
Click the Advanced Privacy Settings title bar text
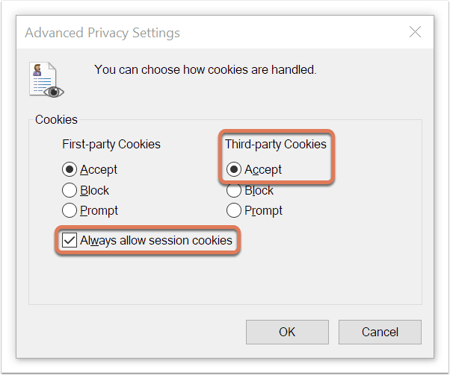102,33
